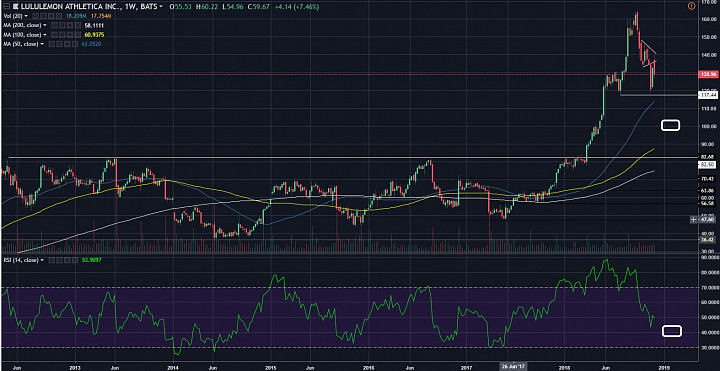Remove MA (100, close) with its X icon
The height and width of the screenshot is (371, 720).
click(78, 35)
